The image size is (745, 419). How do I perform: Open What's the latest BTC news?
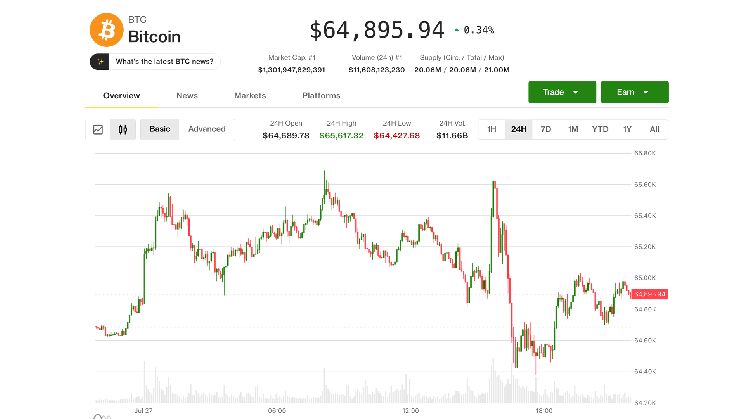tap(164, 62)
